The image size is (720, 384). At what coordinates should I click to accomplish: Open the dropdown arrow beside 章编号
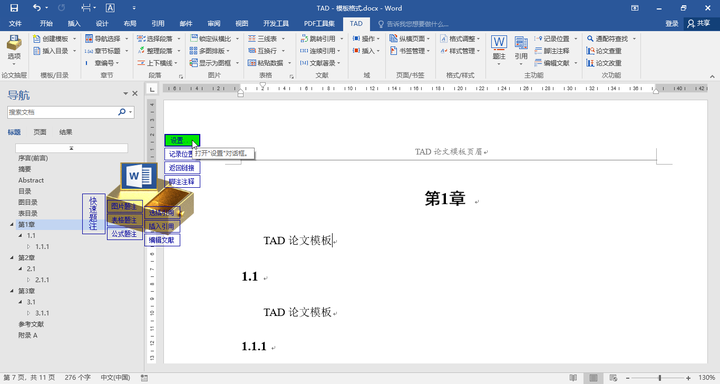(x=118, y=63)
